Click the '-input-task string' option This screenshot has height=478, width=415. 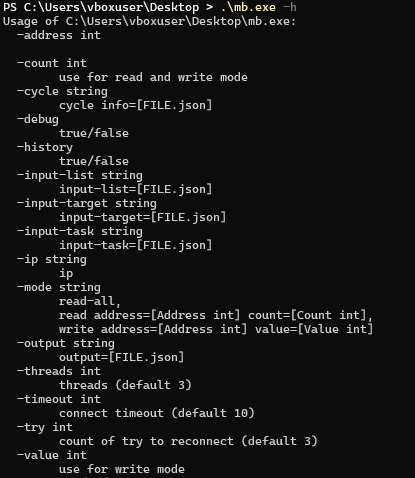(x=80, y=231)
